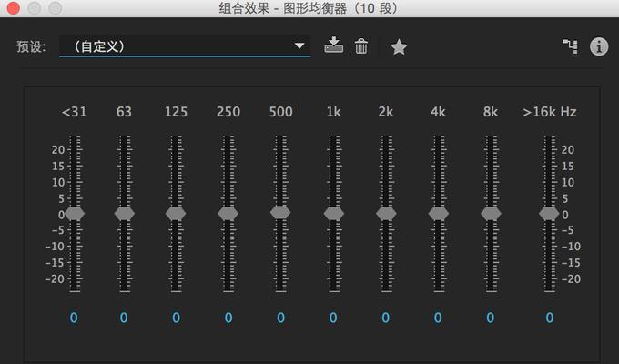619x364 pixels.
Task: Open the channel map editor icon
Action: 571,46
